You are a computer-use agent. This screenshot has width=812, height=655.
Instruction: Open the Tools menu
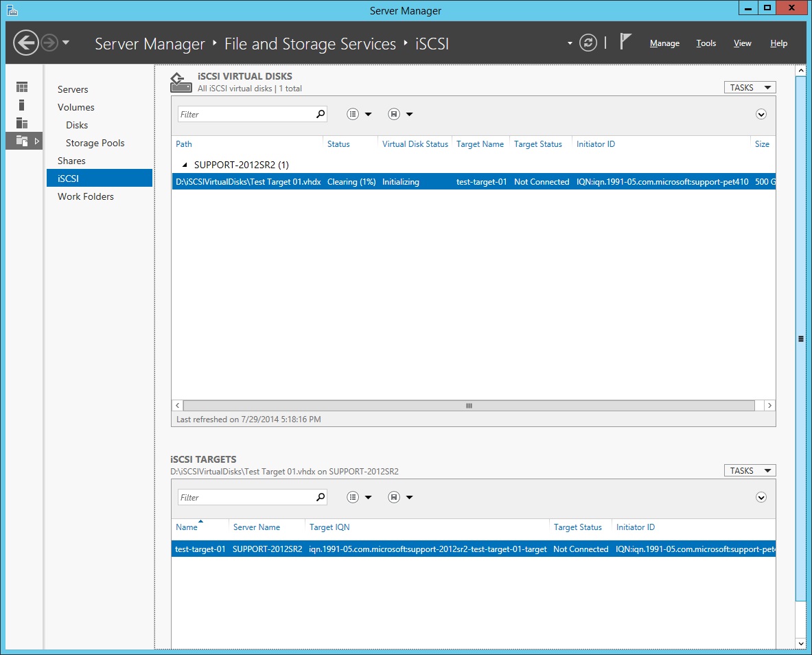[706, 43]
